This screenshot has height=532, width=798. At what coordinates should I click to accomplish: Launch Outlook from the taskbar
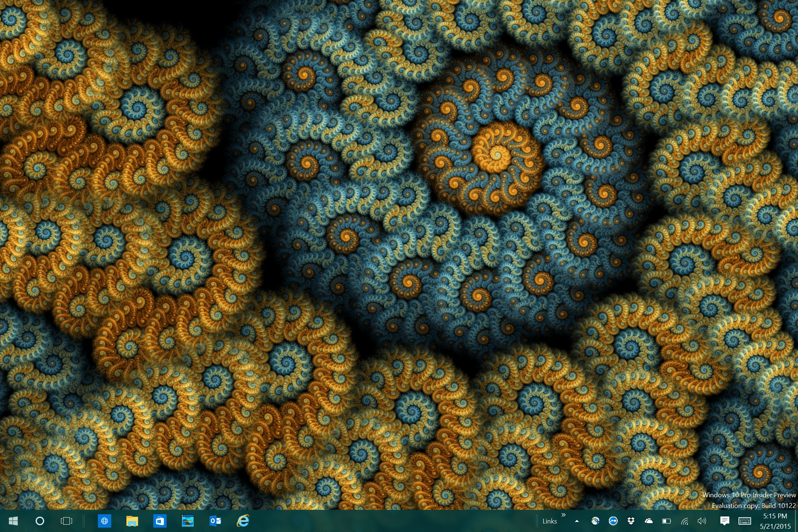click(x=215, y=521)
